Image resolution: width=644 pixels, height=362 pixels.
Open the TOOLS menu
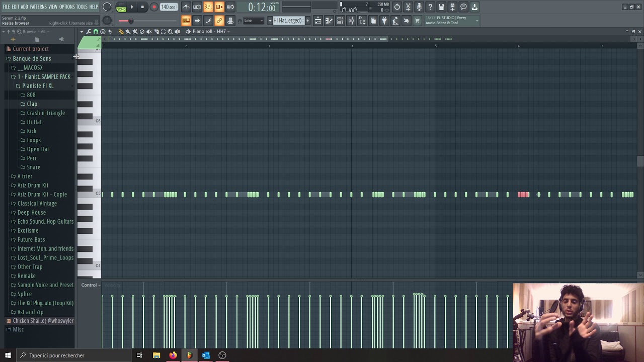point(82,7)
